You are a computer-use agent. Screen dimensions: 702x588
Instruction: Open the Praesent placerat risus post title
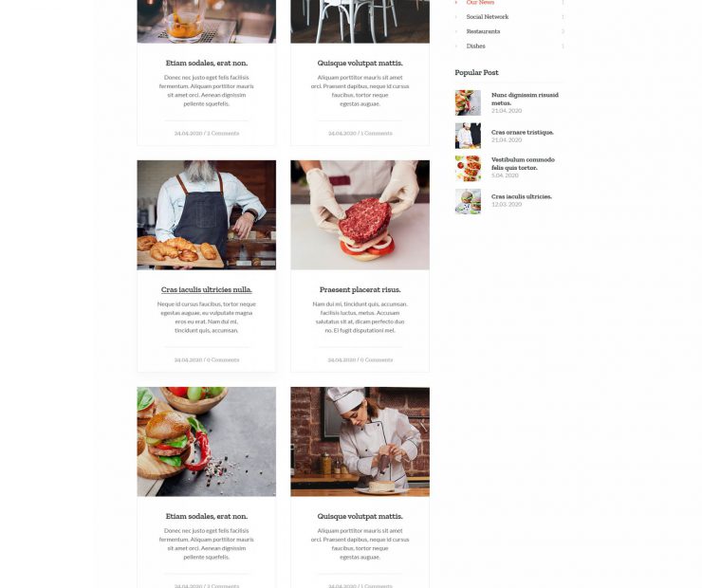tap(360, 289)
